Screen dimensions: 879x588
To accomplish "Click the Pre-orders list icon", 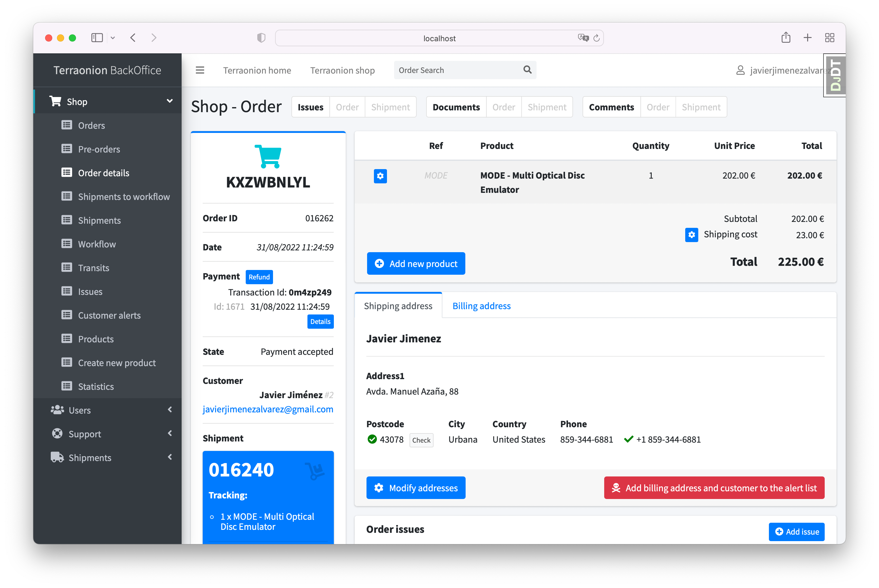I will (x=67, y=149).
